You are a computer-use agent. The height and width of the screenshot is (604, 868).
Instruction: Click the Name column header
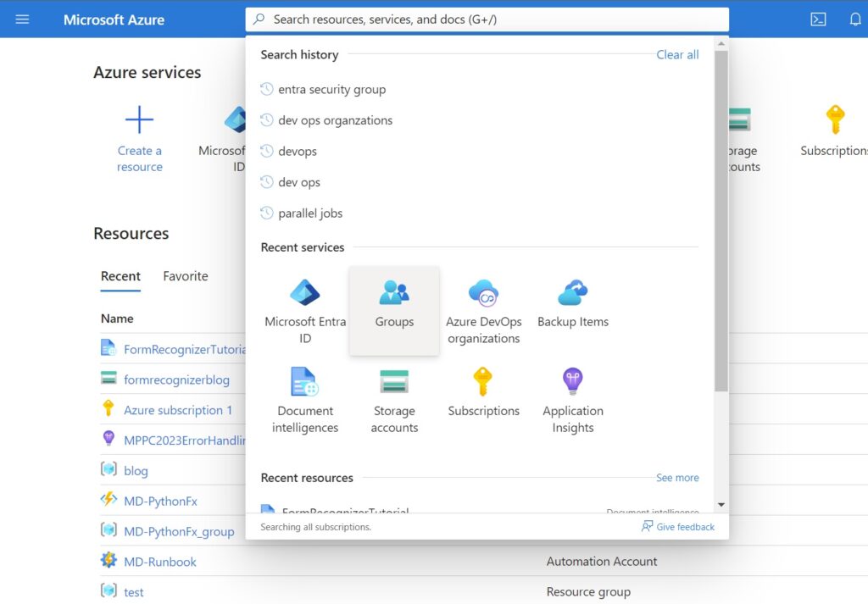pyautogui.click(x=117, y=319)
